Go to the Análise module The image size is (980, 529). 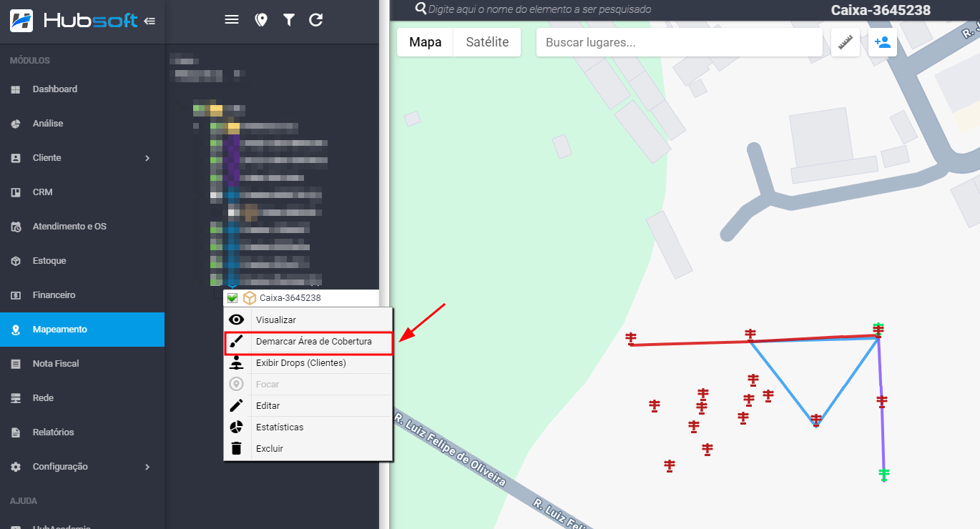(x=82, y=124)
